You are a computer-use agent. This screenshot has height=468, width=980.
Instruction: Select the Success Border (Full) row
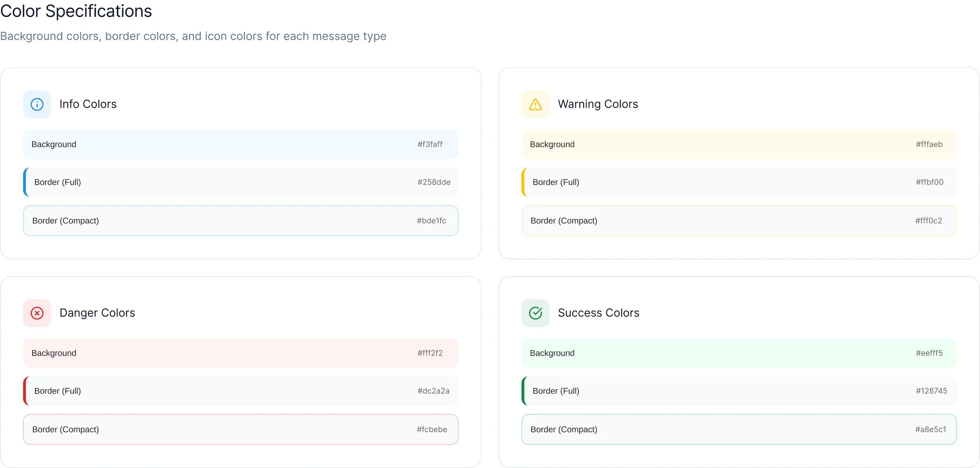(739, 391)
